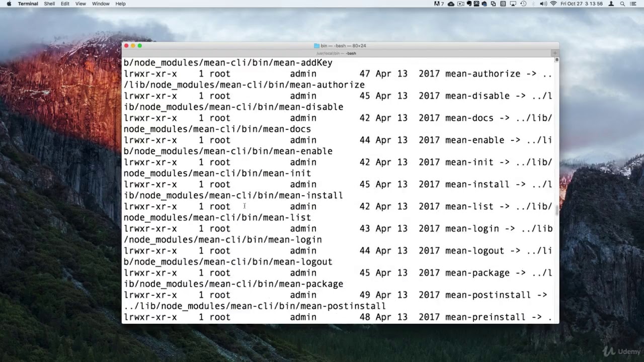Open the Window menu
This screenshot has height=362, width=644.
tap(101, 4)
